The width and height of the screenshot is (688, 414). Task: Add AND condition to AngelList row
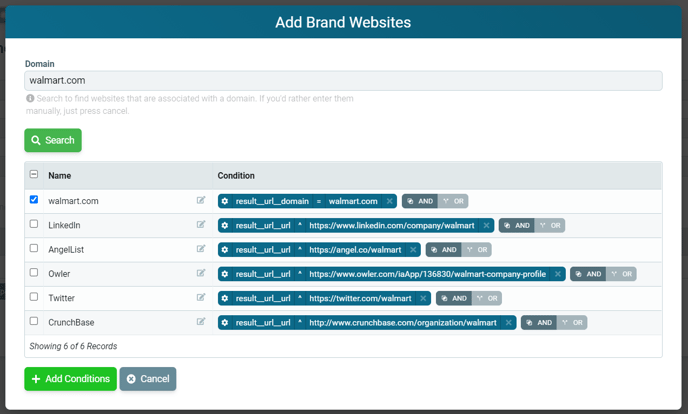(x=444, y=250)
